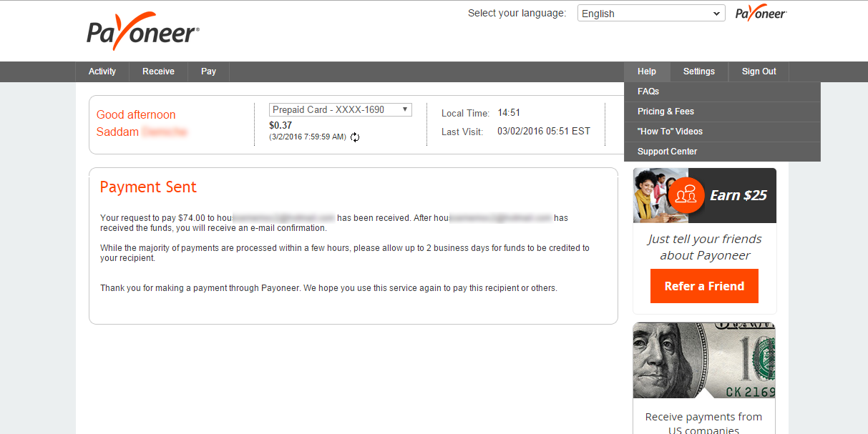
Task: Click the "Select your language:" label
Action: 517,13
